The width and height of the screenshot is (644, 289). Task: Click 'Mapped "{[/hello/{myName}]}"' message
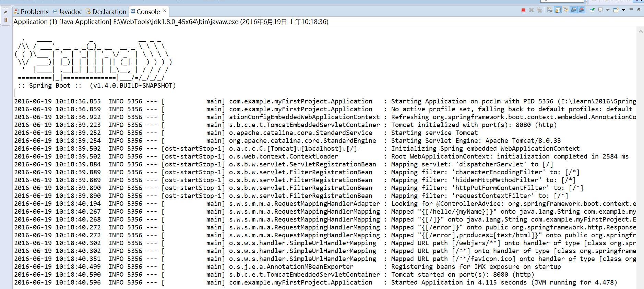pyautogui.click(x=444, y=212)
